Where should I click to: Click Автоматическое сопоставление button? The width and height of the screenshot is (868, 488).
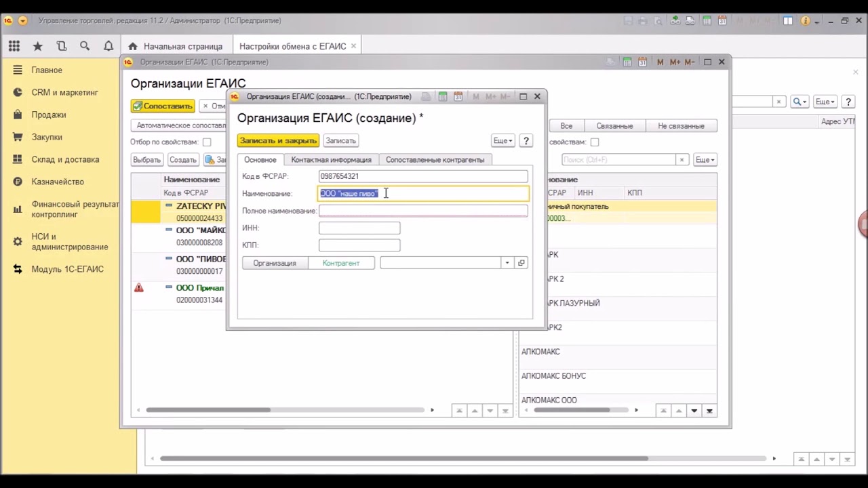tap(179, 125)
